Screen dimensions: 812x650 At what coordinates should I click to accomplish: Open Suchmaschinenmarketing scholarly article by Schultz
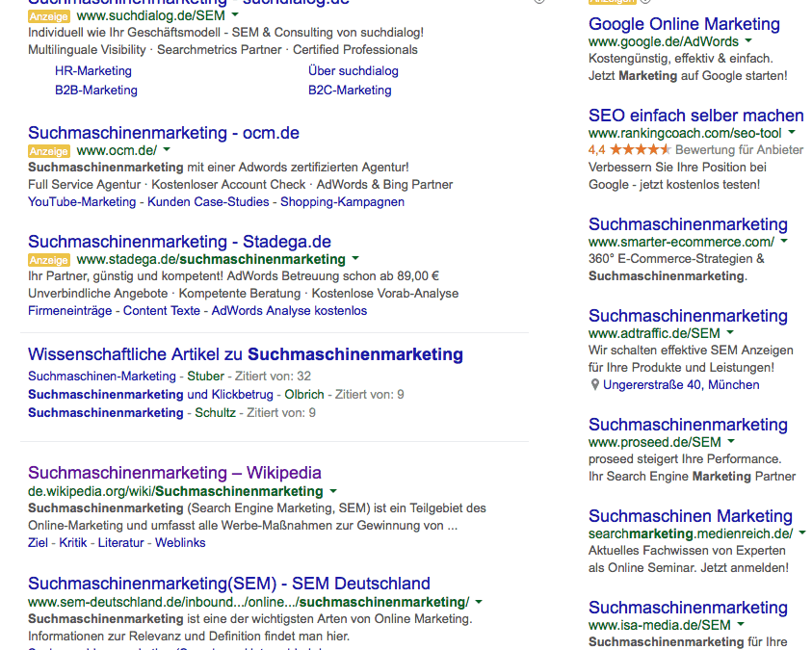point(106,412)
